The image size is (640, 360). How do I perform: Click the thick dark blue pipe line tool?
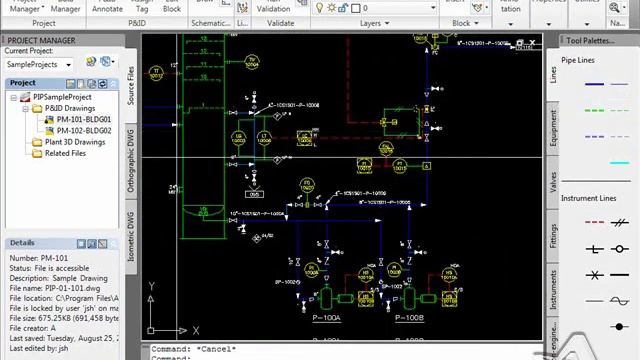[594, 84]
